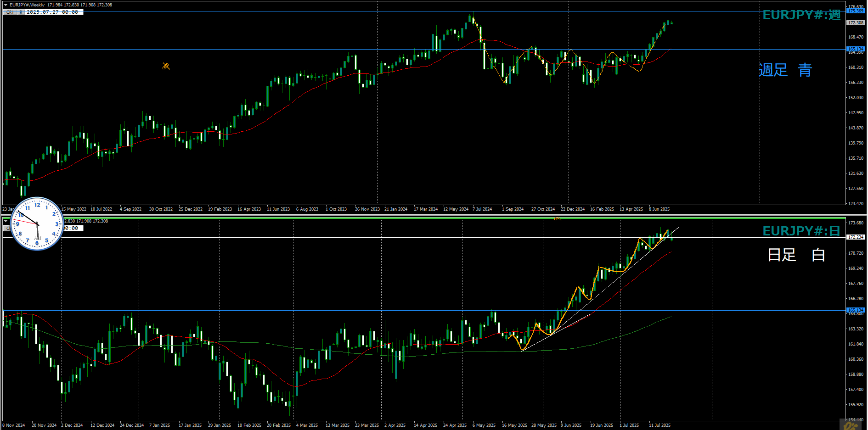Click the 2 Dec 2024 date on the daily time axis

tap(72, 425)
